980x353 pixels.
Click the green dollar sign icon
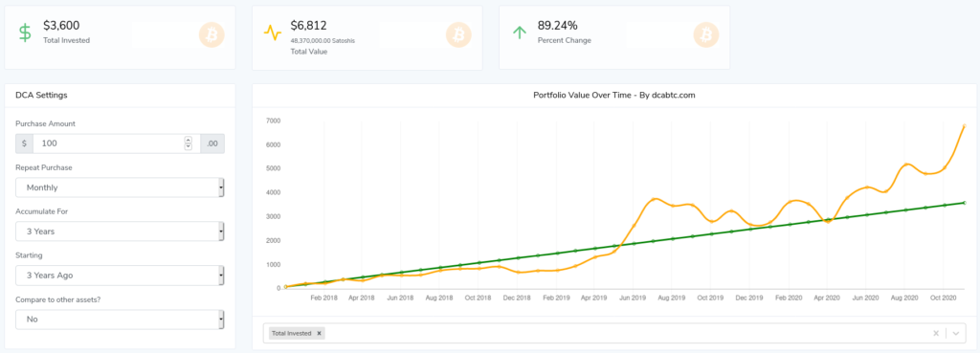pos(25,33)
